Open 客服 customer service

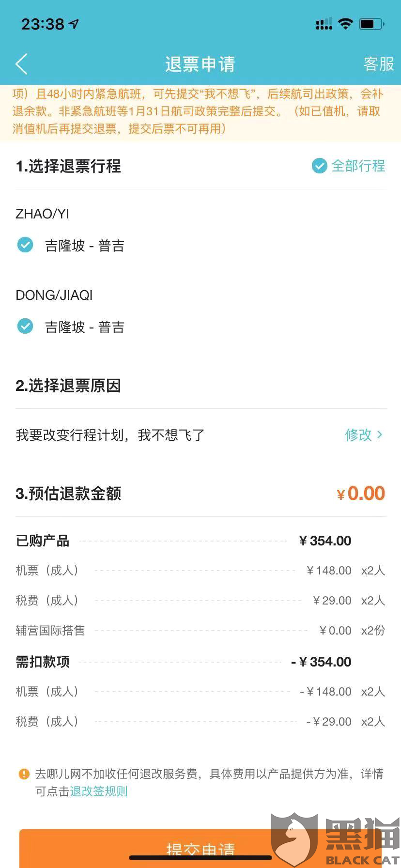[379, 64]
